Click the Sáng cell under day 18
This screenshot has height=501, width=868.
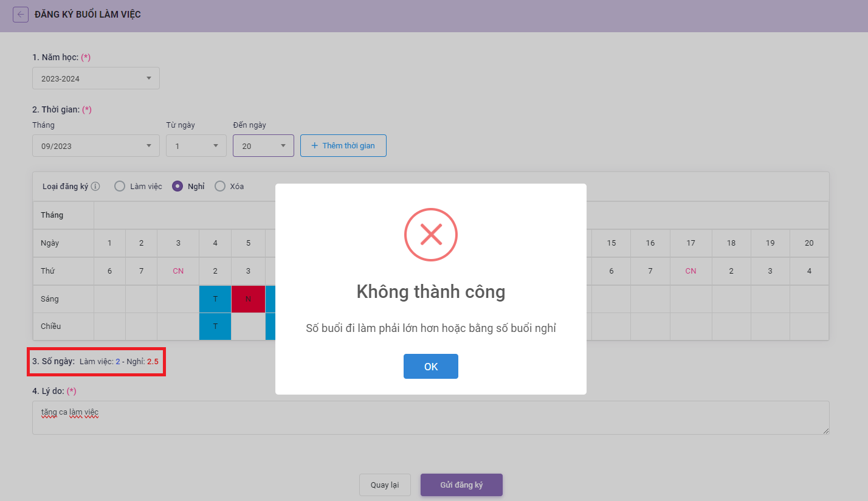click(731, 299)
